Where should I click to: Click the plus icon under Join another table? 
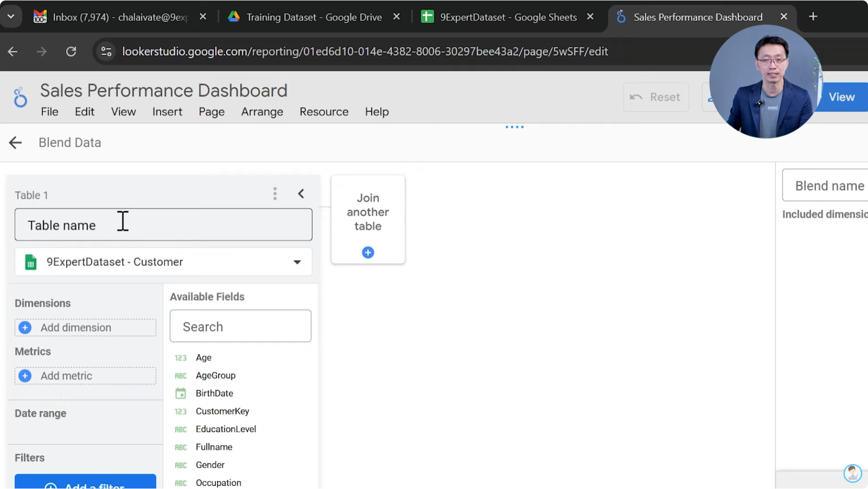click(x=368, y=253)
